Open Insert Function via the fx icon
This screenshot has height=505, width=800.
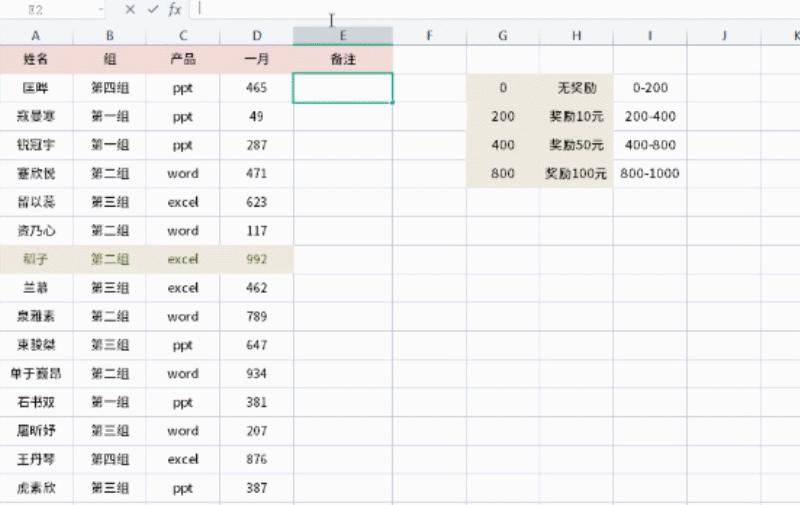tap(175, 9)
